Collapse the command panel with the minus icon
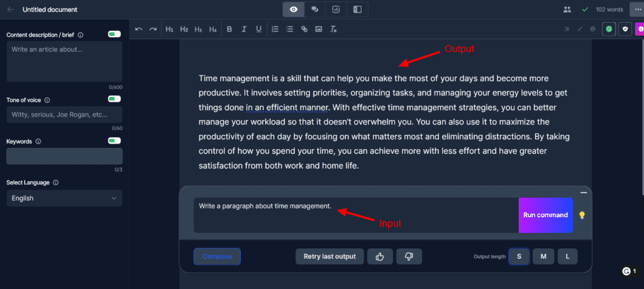This screenshot has width=644, height=289. (584, 193)
